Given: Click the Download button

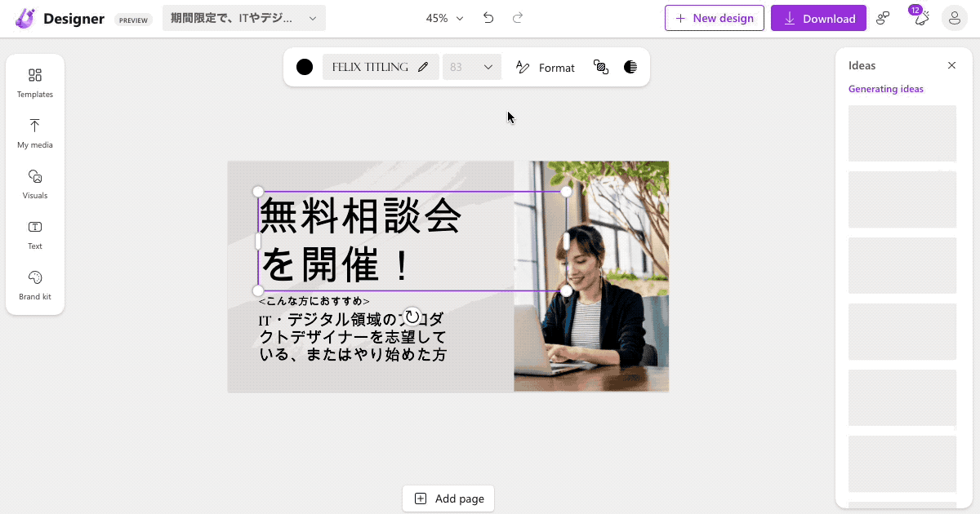Looking at the screenshot, I should [818, 17].
